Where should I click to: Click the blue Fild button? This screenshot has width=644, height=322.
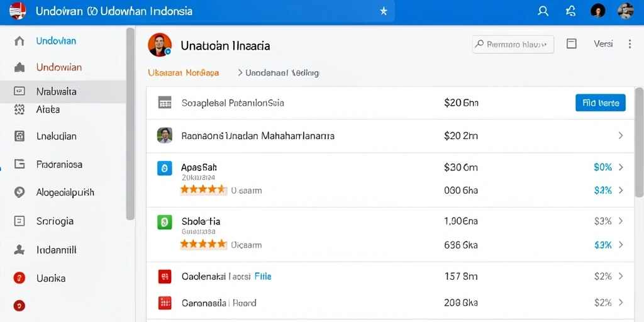pyautogui.click(x=601, y=103)
